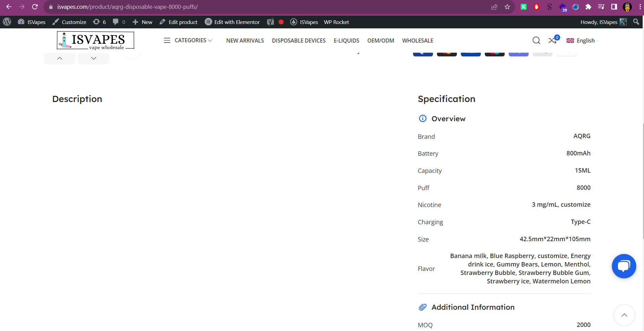Show next gallery thumbnail with down arrow
The width and height of the screenshot is (644, 331).
pyautogui.click(x=94, y=58)
